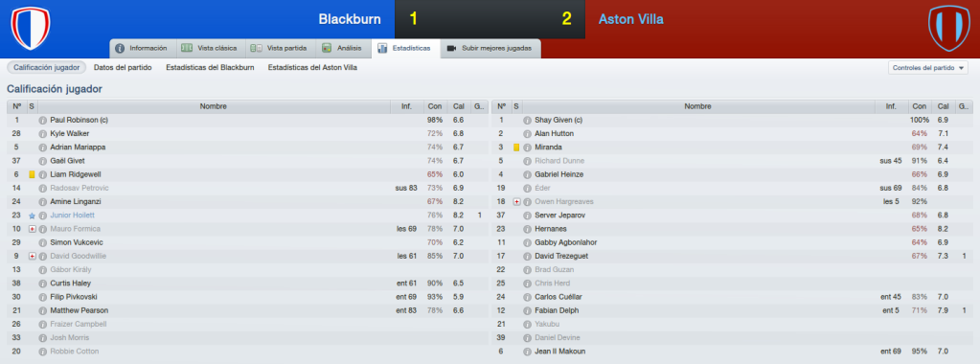Click injury icon on Owen Hargreaves row
Screen dimensions: 980x364
516,202
